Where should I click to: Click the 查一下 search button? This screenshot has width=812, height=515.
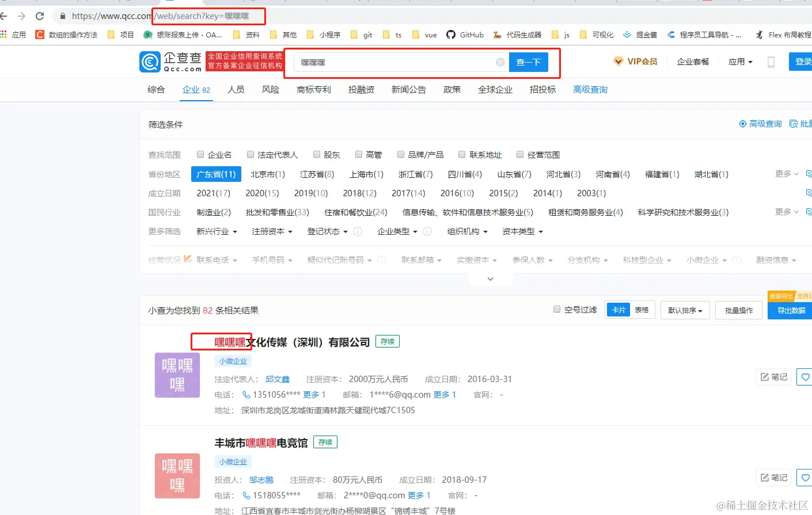pos(529,62)
